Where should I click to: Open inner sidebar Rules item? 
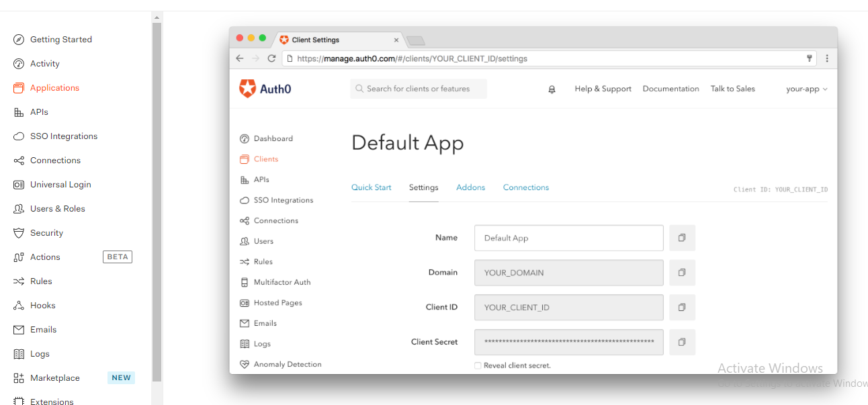(x=257, y=262)
